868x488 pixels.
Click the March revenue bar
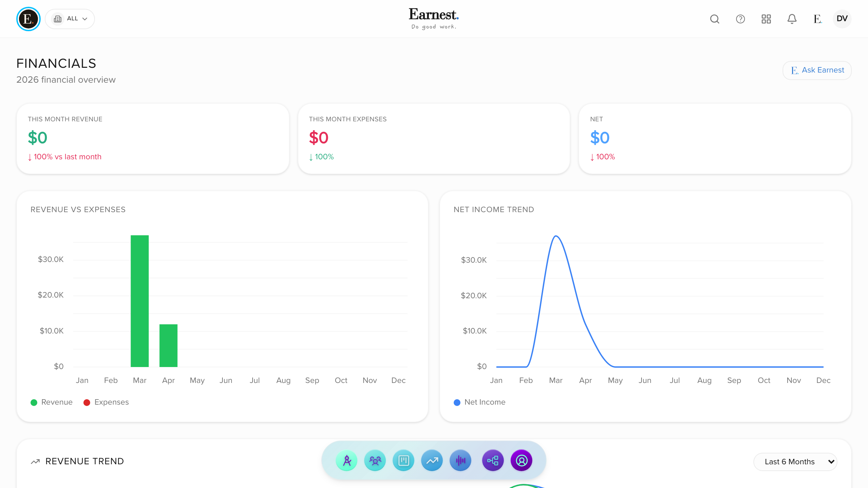point(140,301)
